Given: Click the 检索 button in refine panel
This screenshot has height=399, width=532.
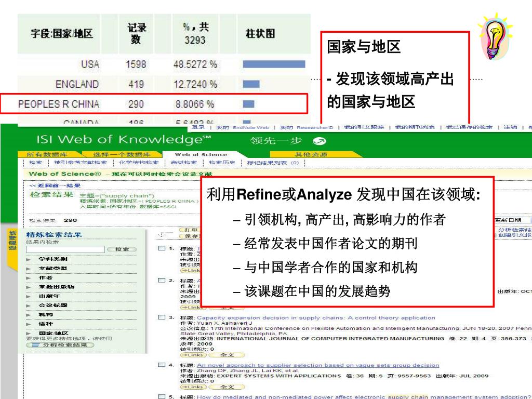Looking at the screenshot, I should (x=122, y=249).
